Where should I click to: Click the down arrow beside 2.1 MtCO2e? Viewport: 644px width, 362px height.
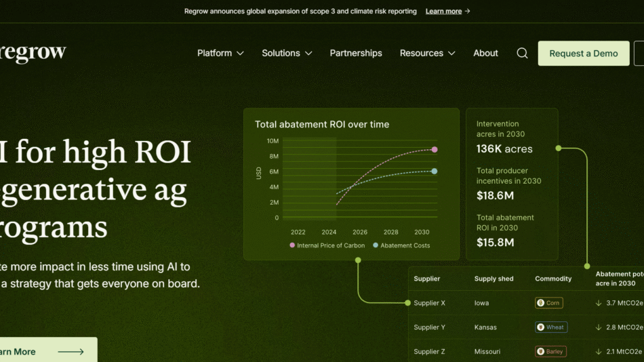pos(599,351)
